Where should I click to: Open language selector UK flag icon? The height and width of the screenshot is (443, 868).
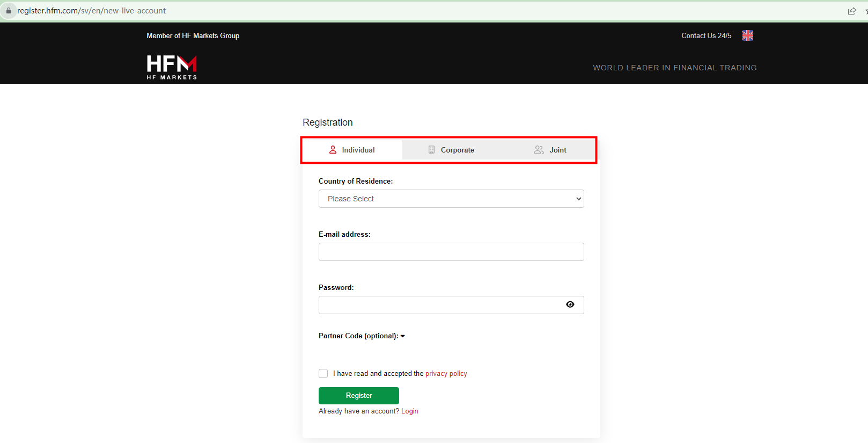click(748, 35)
